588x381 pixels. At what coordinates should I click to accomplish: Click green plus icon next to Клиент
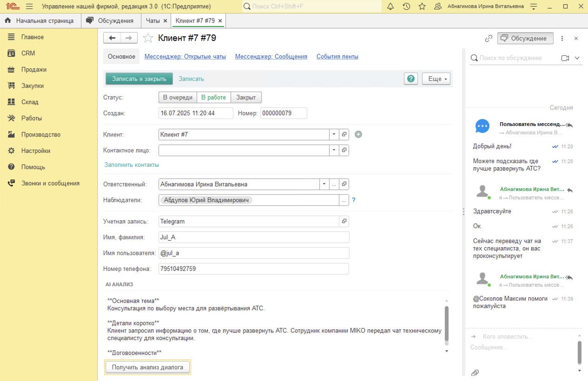tap(358, 134)
